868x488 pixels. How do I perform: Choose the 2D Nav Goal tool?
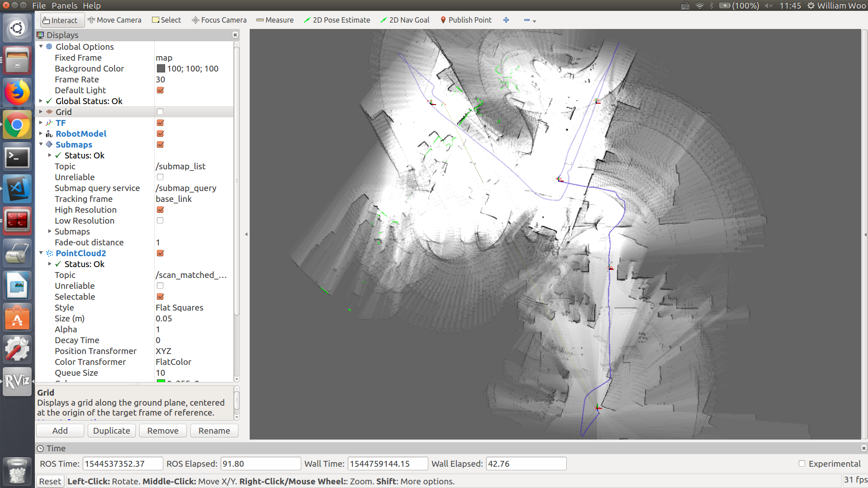405,20
